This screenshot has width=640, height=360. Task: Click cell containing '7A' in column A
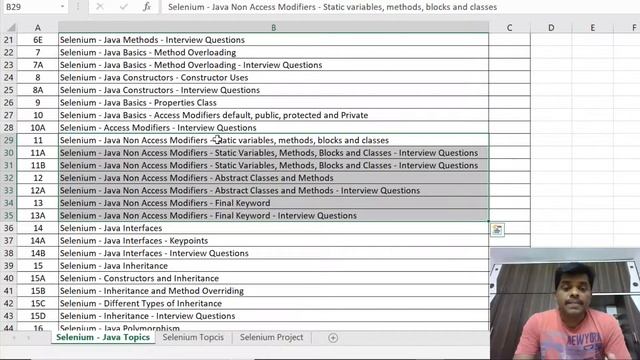pyautogui.click(x=38, y=65)
